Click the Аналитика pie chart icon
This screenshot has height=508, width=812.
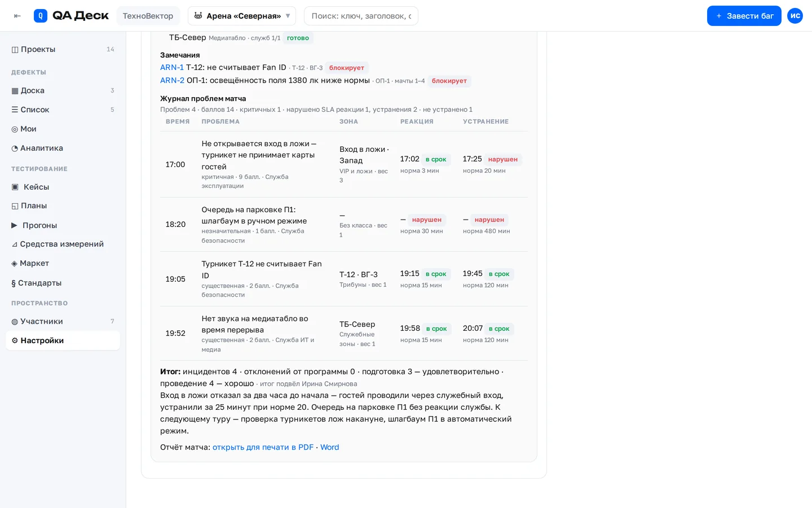click(x=15, y=148)
